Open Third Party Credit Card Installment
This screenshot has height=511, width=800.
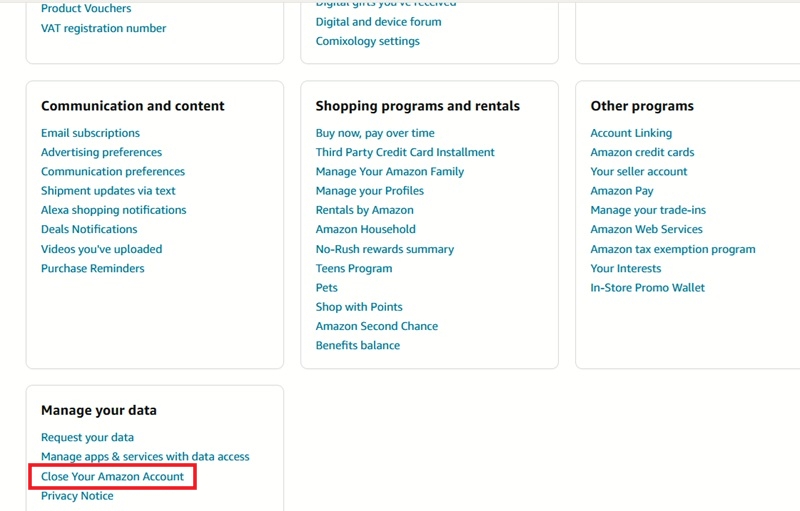(x=405, y=152)
